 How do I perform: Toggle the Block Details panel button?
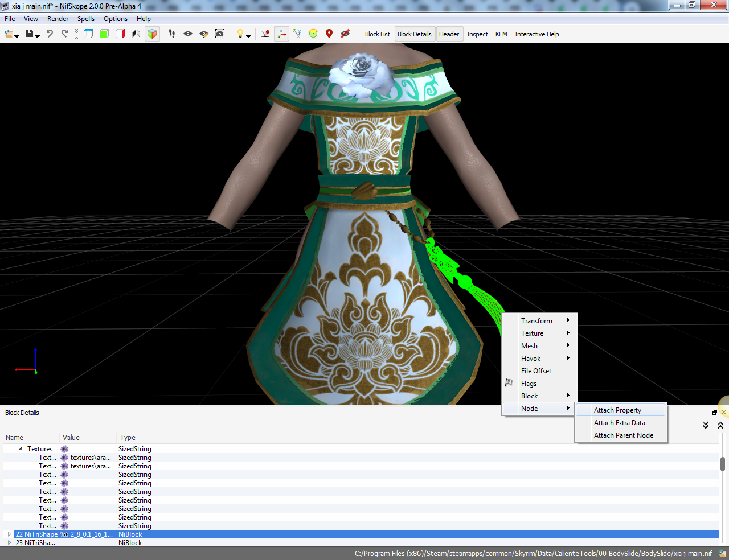[x=415, y=34]
